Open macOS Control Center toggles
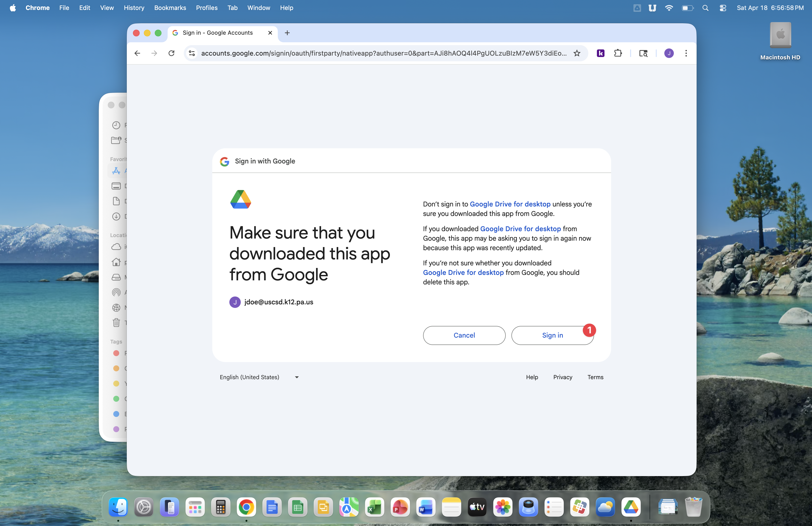 pyautogui.click(x=723, y=8)
